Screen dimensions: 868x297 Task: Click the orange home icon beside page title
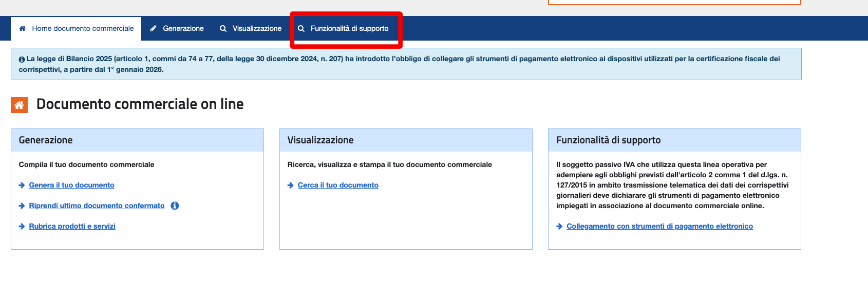(19, 105)
